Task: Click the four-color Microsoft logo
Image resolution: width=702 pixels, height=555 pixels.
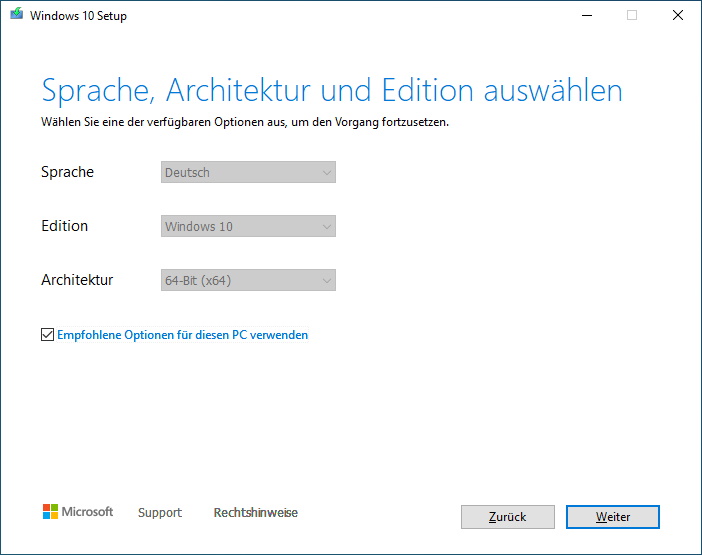Action: 50,512
